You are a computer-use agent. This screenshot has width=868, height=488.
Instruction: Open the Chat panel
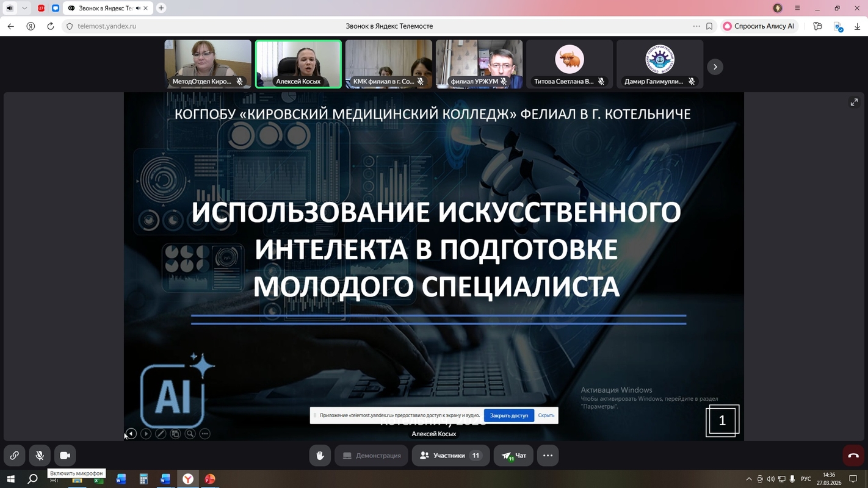coord(514,456)
